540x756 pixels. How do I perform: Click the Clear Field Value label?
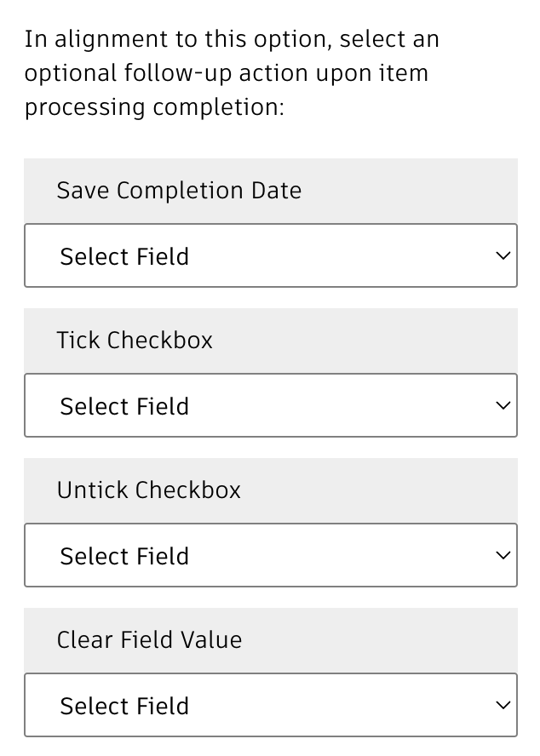(x=149, y=639)
